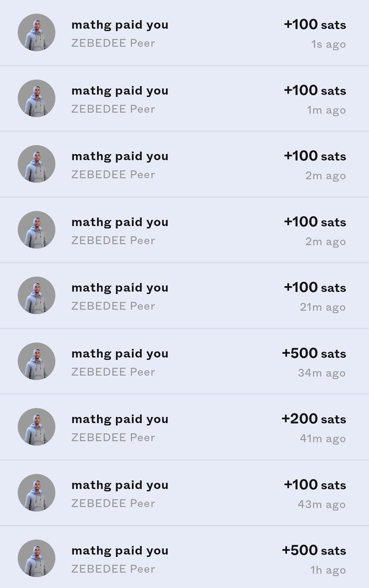Open sender avatar for the 21m ago payment
369x588 pixels.
coord(37,295)
